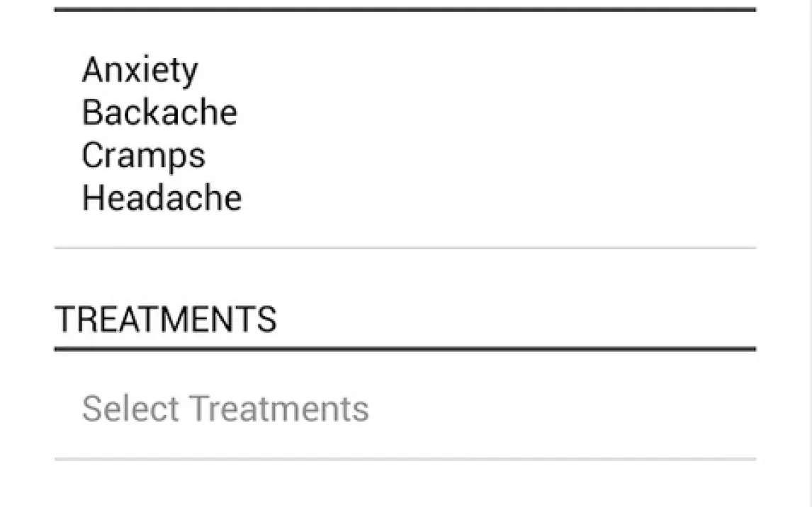Open the Select Treatments picker
The image size is (812, 507).
pyautogui.click(x=405, y=408)
